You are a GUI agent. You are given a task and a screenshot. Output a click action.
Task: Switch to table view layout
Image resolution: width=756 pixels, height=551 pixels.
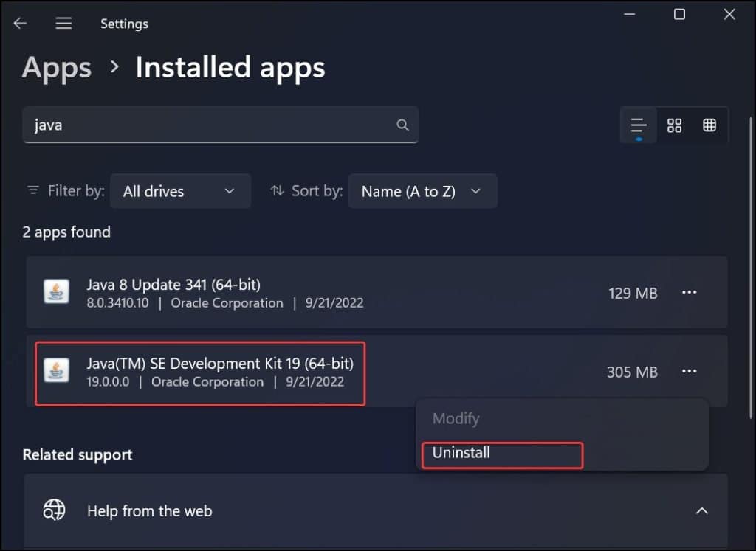pyautogui.click(x=709, y=125)
